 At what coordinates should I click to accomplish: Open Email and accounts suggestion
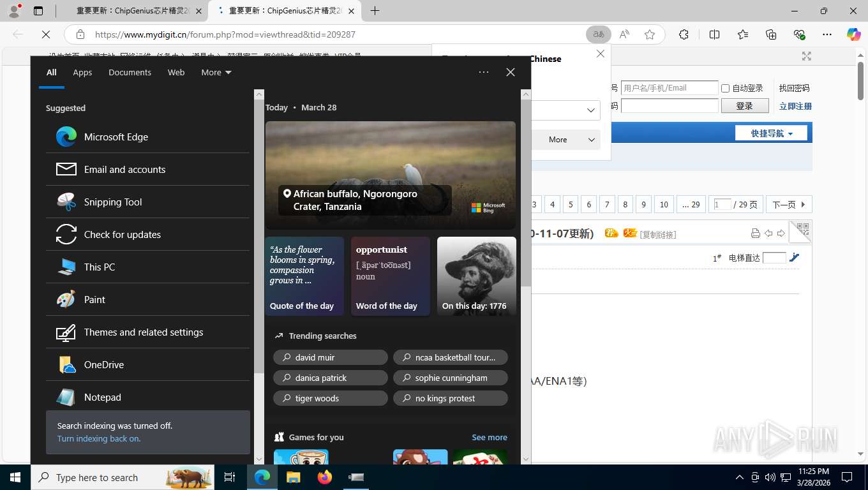click(147, 169)
